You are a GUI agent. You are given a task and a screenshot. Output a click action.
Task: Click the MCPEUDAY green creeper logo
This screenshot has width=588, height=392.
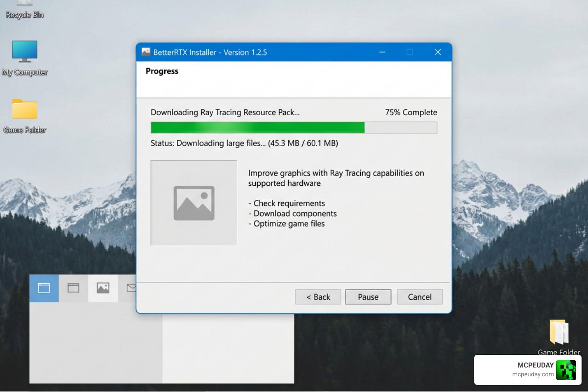(566, 370)
